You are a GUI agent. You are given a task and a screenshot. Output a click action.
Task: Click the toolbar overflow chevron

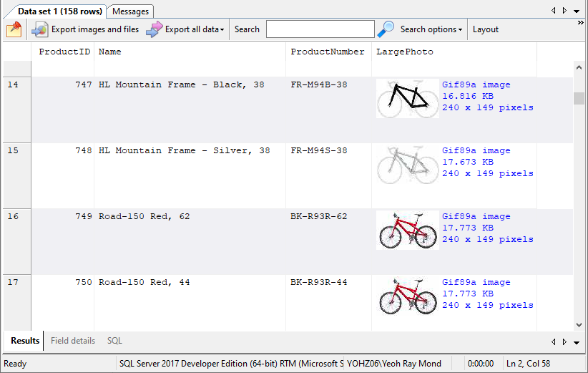(x=580, y=23)
